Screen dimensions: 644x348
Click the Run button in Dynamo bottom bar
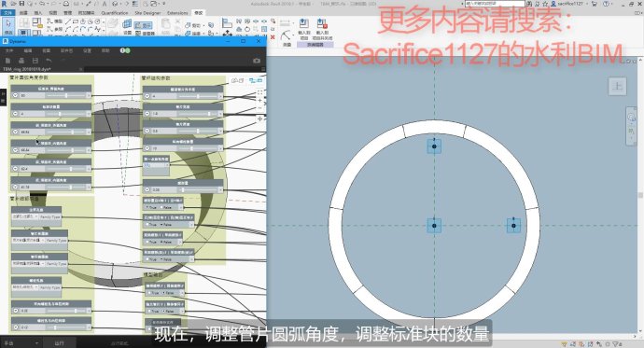tap(60, 343)
